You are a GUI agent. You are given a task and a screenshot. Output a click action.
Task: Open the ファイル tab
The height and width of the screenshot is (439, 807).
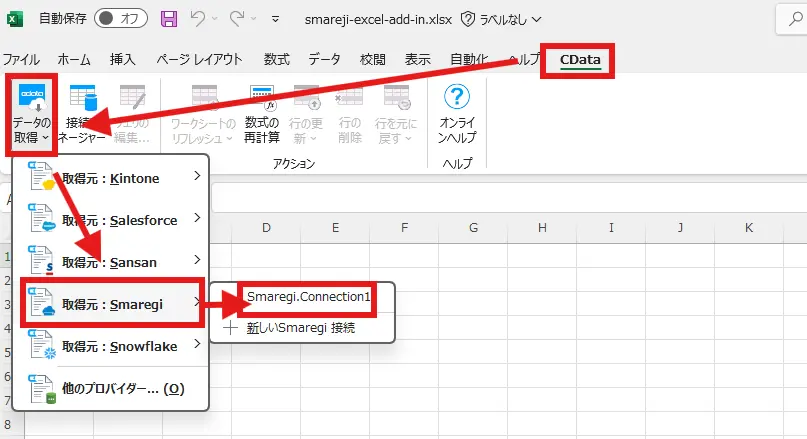click(x=21, y=60)
